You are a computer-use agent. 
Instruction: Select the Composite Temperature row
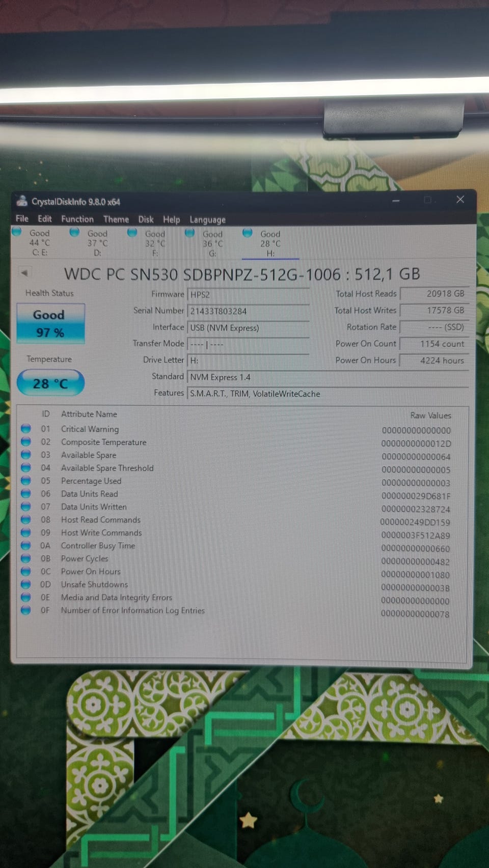pyautogui.click(x=242, y=442)
